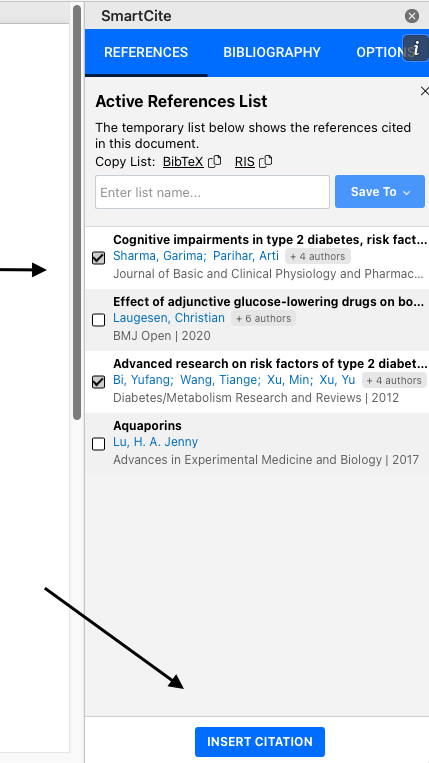Switch to the Bibliography tab
429x763 pixels.
tap(272, 53)
